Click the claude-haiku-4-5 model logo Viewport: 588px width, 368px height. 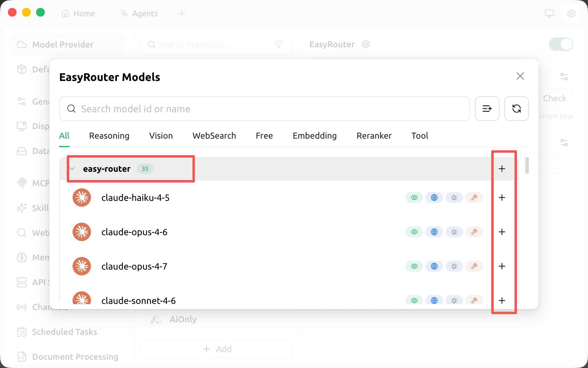(82, 197)
